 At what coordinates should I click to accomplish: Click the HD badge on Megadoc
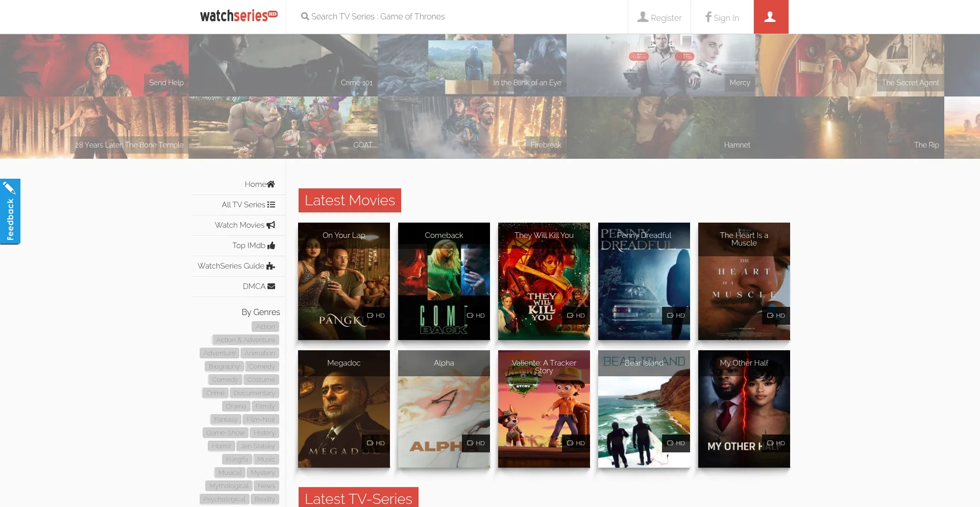376,443
